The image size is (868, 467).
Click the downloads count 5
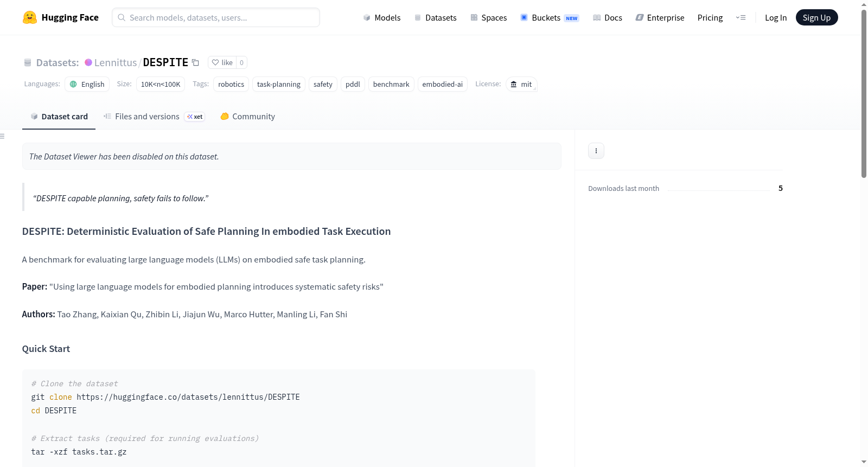point(781,188)
